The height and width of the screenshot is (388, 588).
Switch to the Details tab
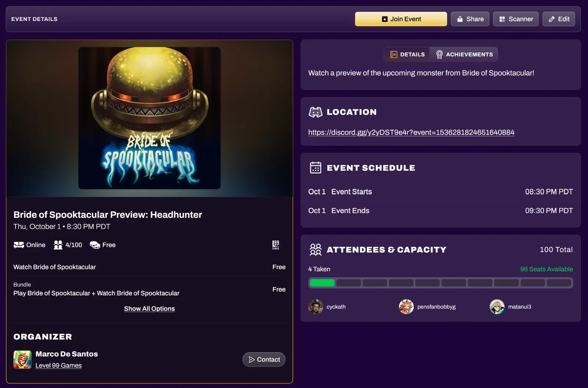tap(407, 54)
